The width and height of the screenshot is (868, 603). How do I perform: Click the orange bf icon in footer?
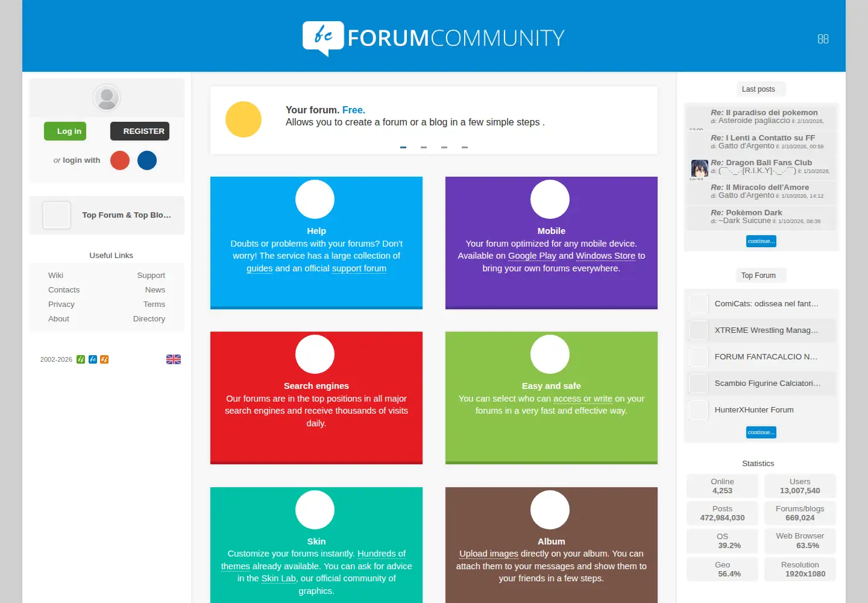point(104,359)
